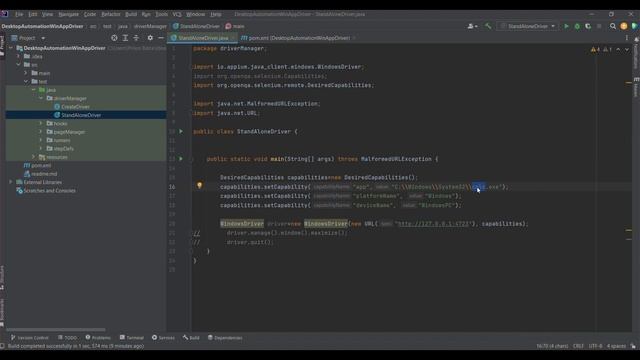Select pom.xml in project tree
The width and height of the screenshot is (640, 360).
38,165
